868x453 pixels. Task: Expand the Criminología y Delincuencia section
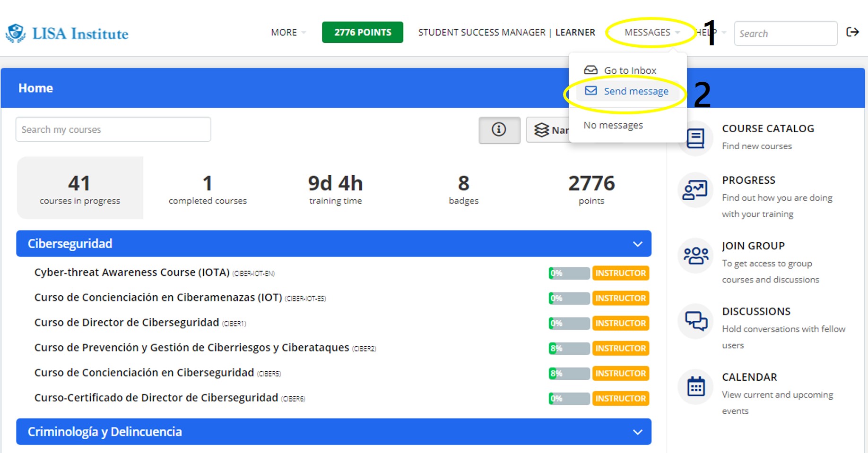coord(637,432)
